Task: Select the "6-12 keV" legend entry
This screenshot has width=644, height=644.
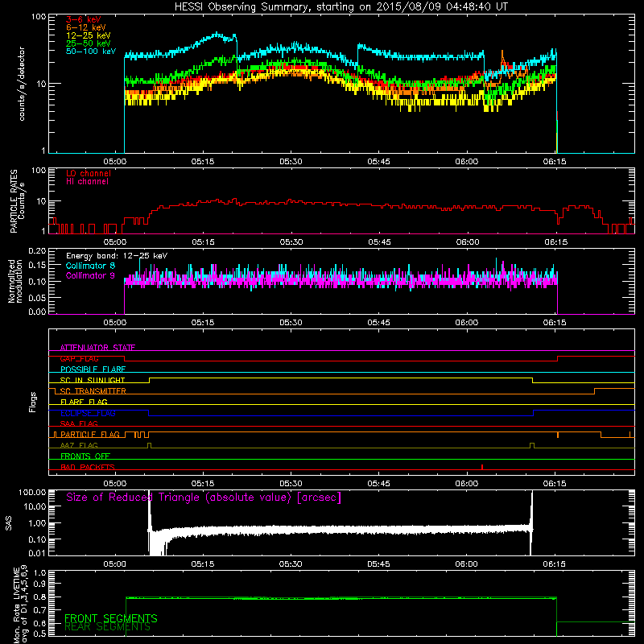Action: click(86, 27)
